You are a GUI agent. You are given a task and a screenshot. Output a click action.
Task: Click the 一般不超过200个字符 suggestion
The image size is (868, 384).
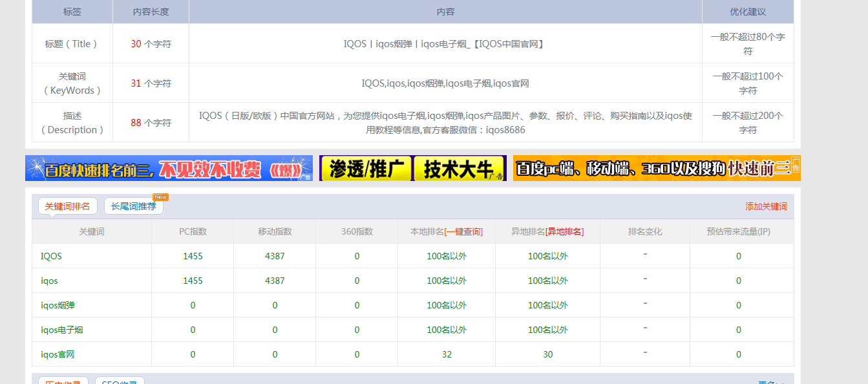point(748,123)
